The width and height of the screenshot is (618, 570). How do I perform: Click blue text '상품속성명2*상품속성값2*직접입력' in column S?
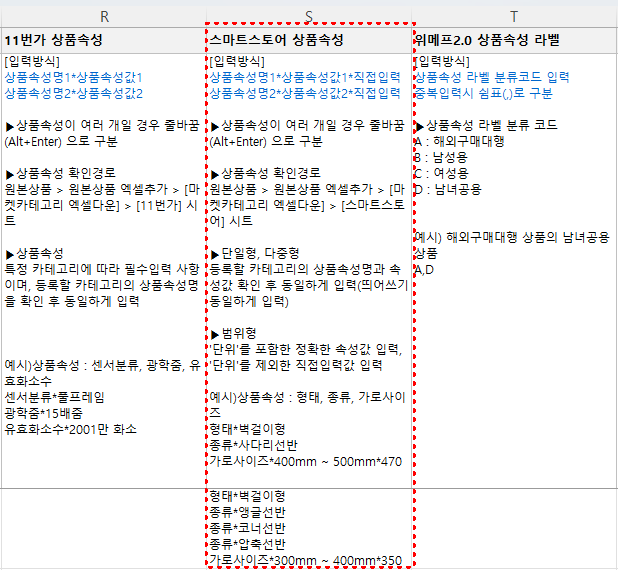[x=305, y=94]
